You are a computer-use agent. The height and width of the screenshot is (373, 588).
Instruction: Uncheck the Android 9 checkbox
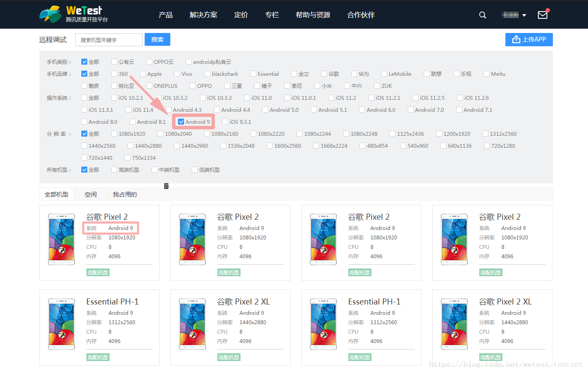click(x=181, y=122)
